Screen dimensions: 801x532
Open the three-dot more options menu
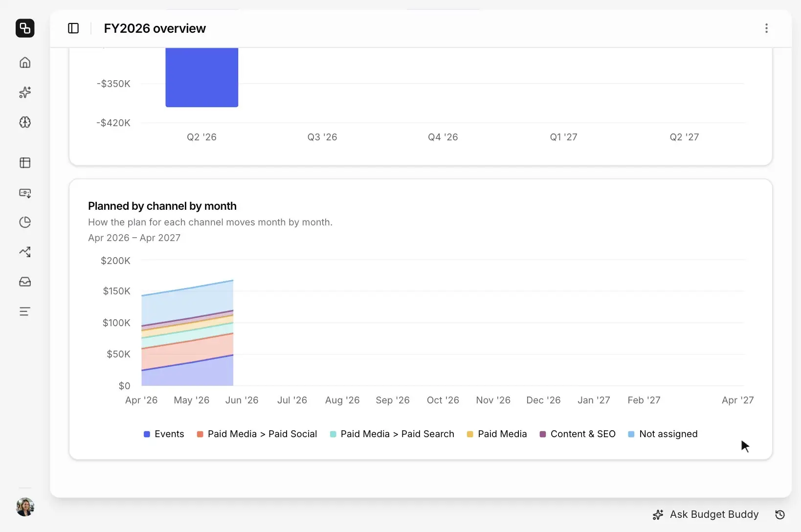click(766, 28)
